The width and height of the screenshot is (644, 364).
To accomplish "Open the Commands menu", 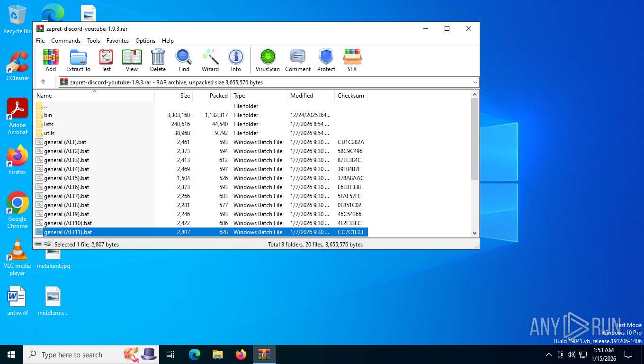I will 66,41.
